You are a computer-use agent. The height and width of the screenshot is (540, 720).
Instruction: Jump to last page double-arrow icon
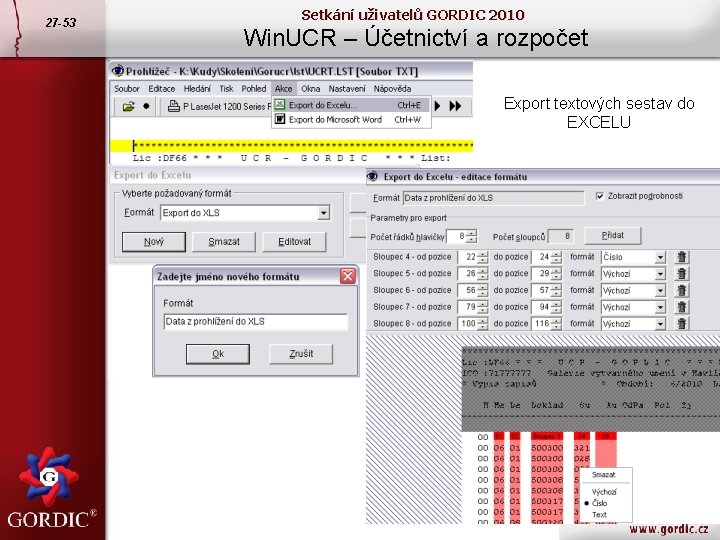(455, 106)
